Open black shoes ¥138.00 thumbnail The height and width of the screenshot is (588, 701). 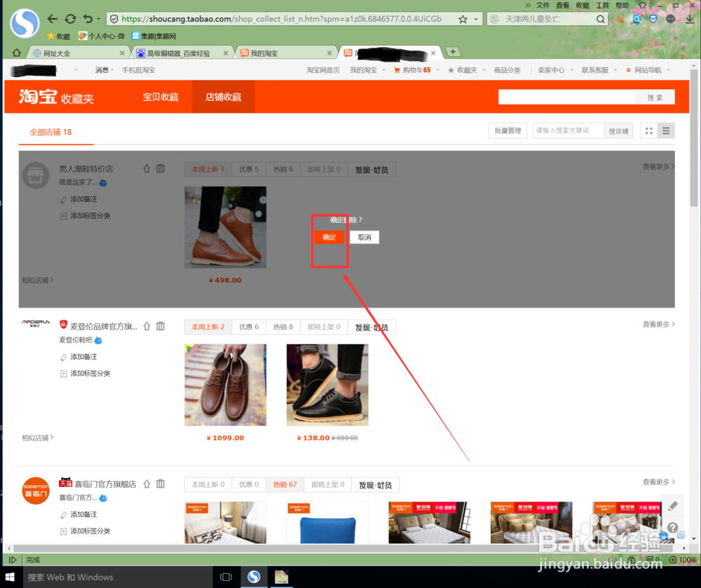[x=327, y=385]
